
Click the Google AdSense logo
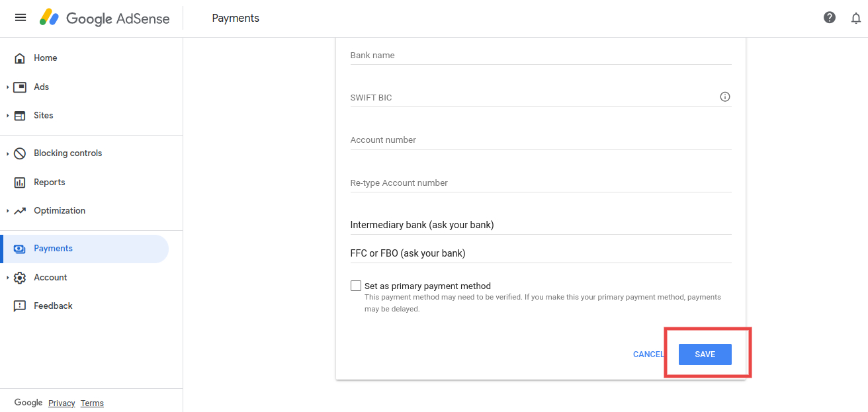(x=105, y=19)
